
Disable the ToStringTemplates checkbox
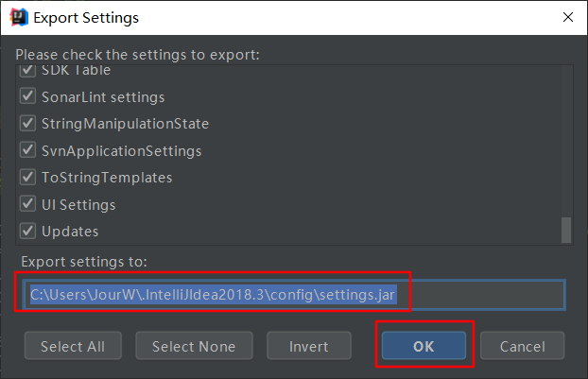[27, 177]
